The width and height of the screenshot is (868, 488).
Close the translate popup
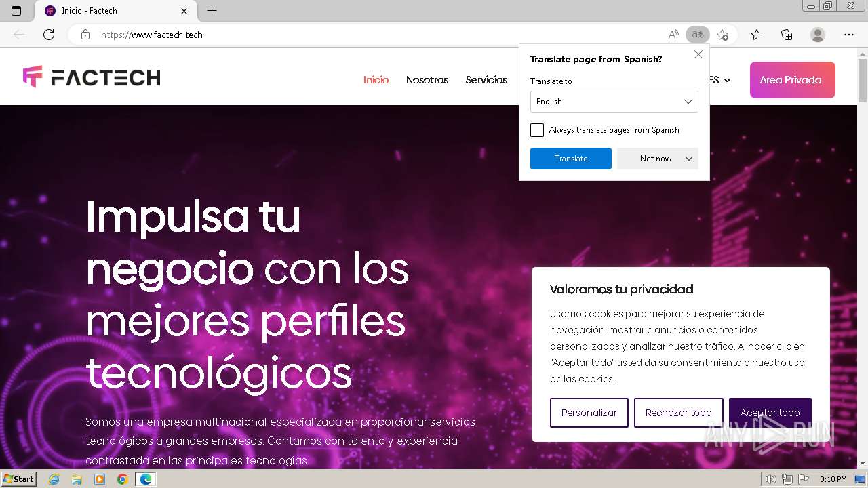point(698,54)
